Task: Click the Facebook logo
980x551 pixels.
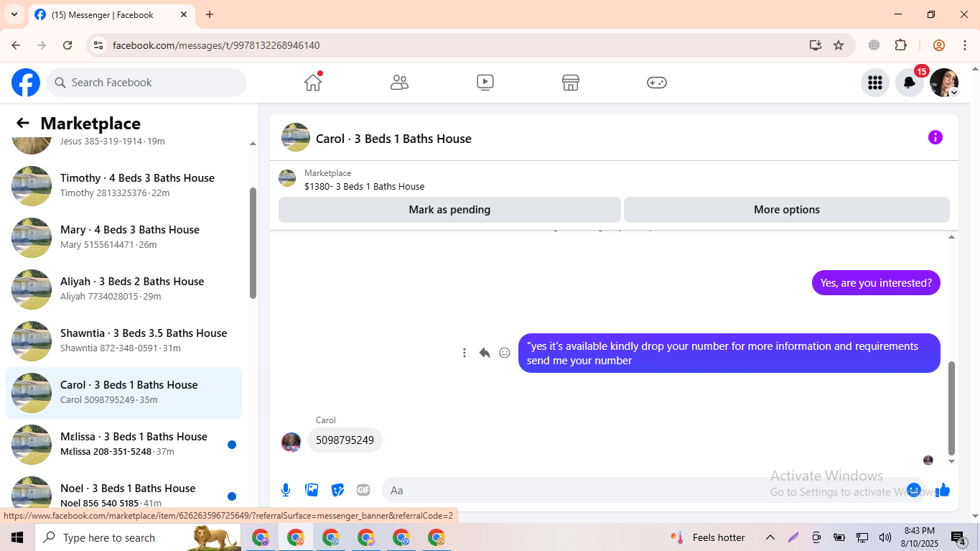Action: tap(26, 83)
